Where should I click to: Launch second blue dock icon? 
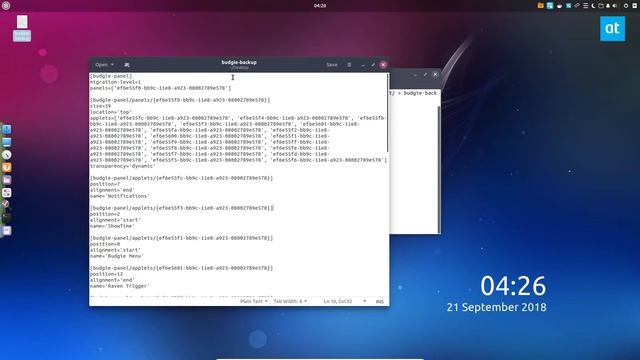click(x=7, y=142)
